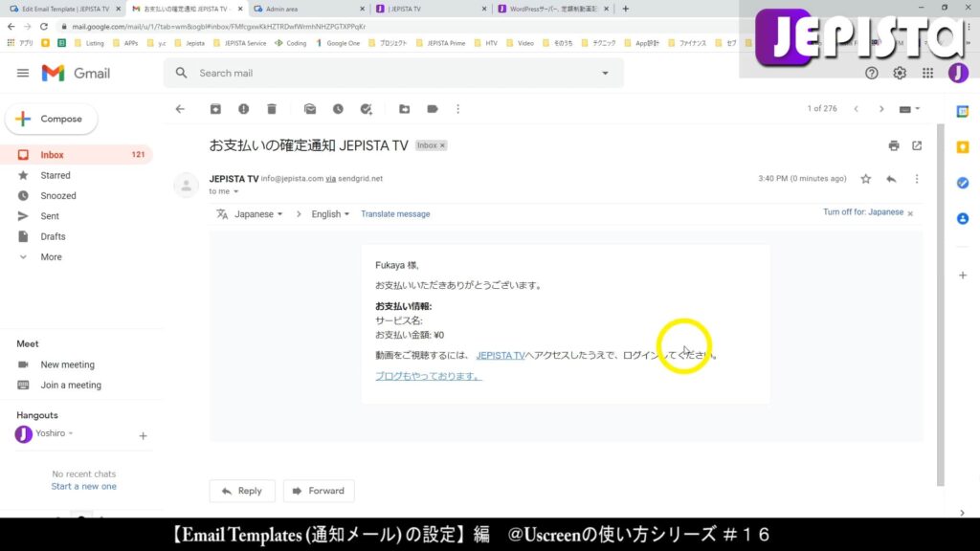Mark the email as unread
This screenshot has width=980, height=551.
click(x=309, y=109)
